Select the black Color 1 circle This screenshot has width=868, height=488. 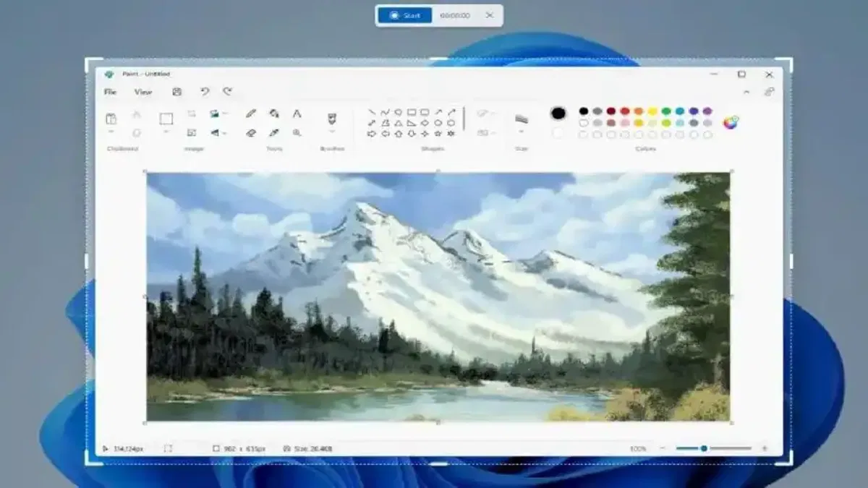(558, 114)
